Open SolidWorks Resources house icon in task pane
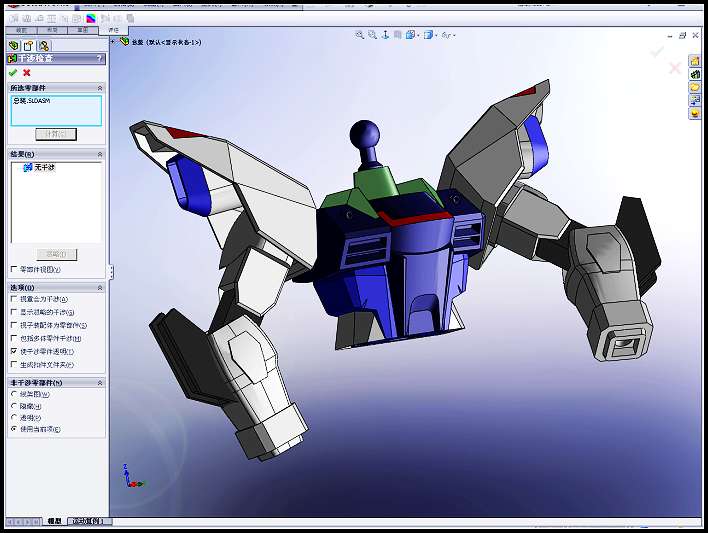Viewport: 708px width, 533px height. click(x=694, y=61)
